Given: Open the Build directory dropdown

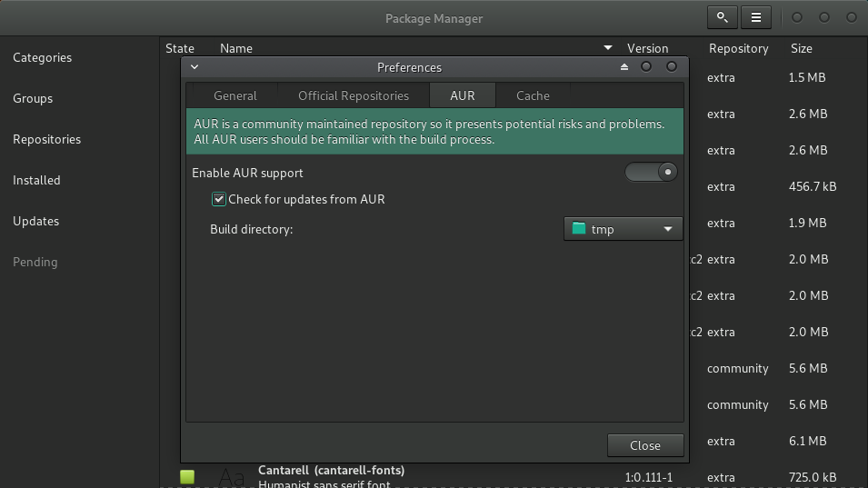Looking at the screenshot, I should [x=623, y=229].
